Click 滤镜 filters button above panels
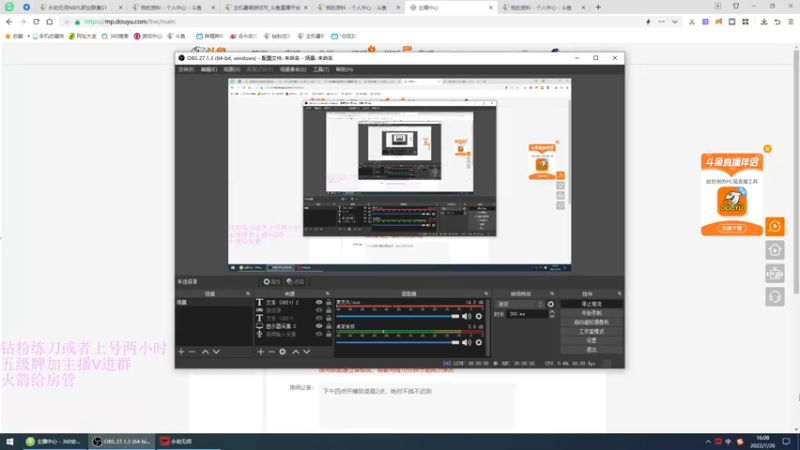The width and height of the screenshot is (800, 450). (x=295, y=282)
